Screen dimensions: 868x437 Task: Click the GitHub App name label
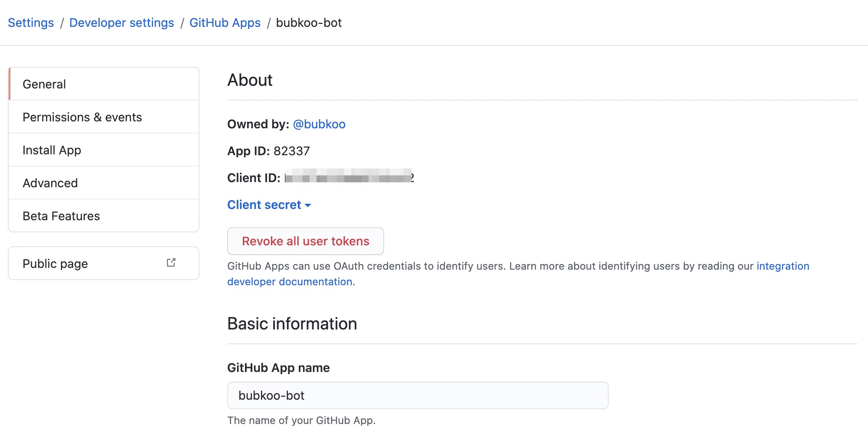point(278,368)
